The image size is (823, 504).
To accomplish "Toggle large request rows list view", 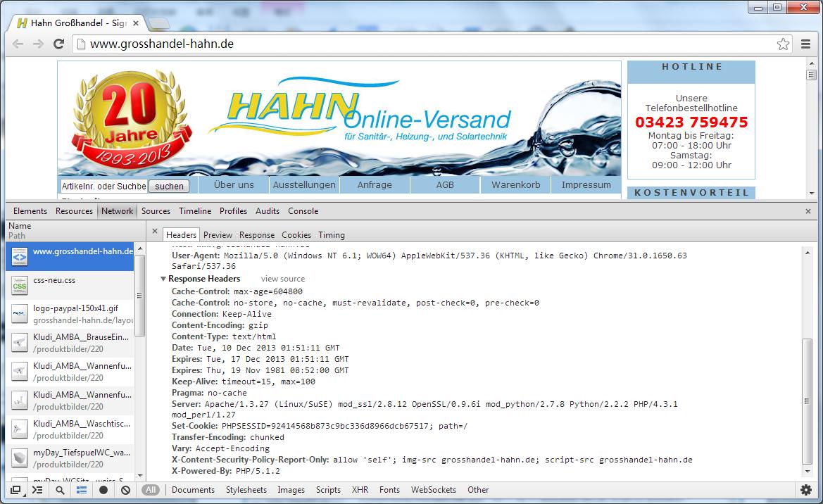I will (82, 490).
